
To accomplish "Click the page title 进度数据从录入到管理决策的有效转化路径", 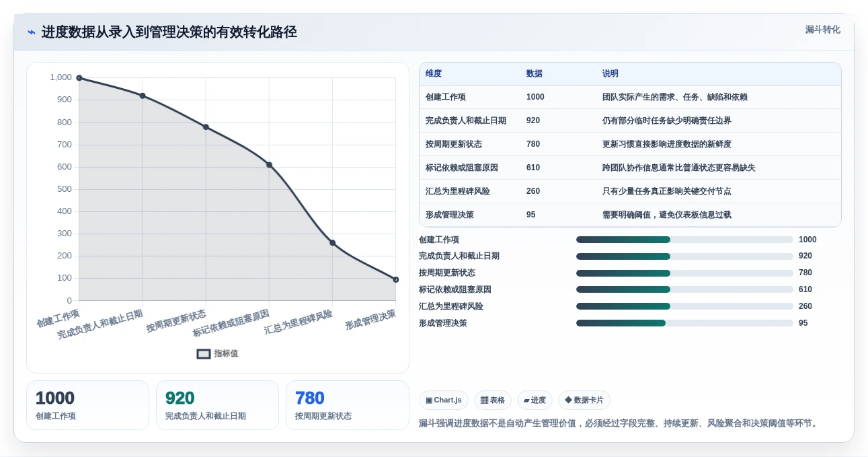I will 169,32.
